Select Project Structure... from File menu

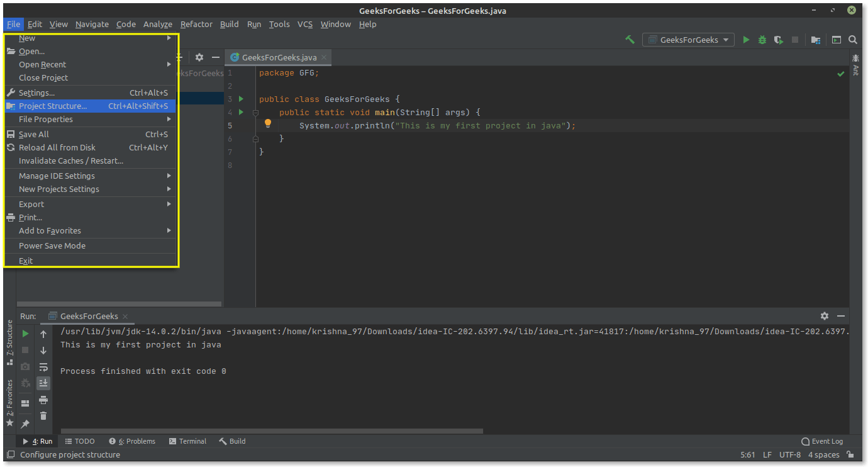click(x=53, y=106)
